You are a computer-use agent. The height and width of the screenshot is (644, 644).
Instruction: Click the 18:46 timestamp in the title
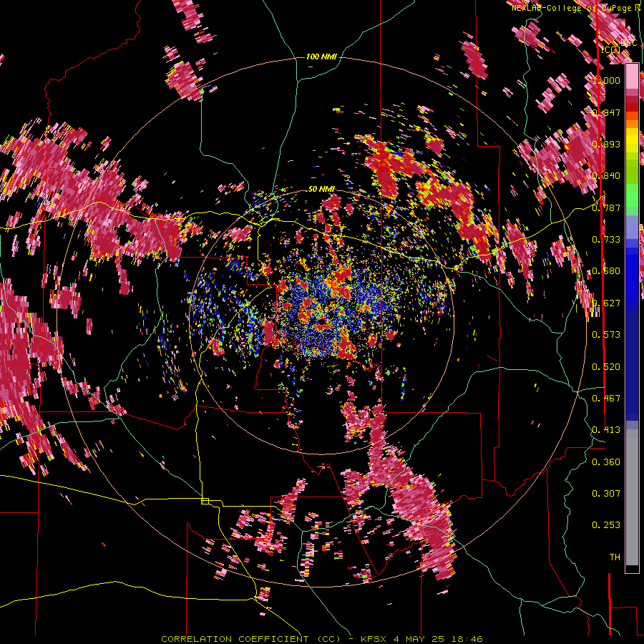[466, 639]
